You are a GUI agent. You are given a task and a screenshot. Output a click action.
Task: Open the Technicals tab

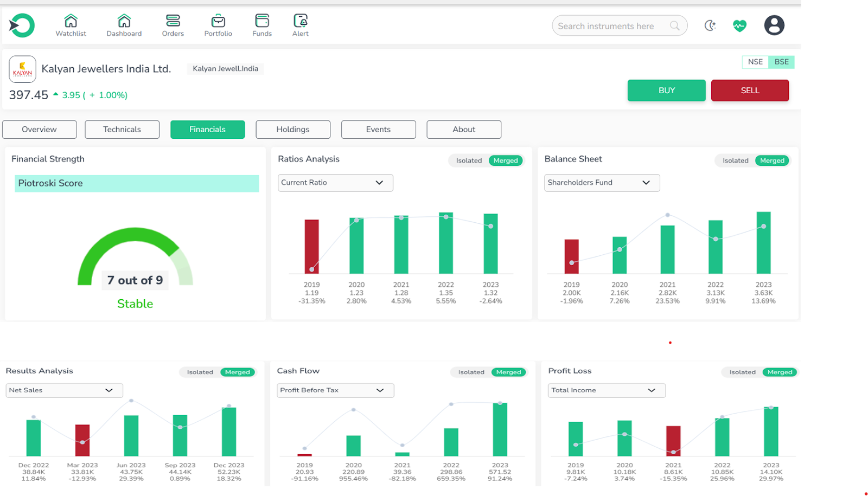point(122,130)
